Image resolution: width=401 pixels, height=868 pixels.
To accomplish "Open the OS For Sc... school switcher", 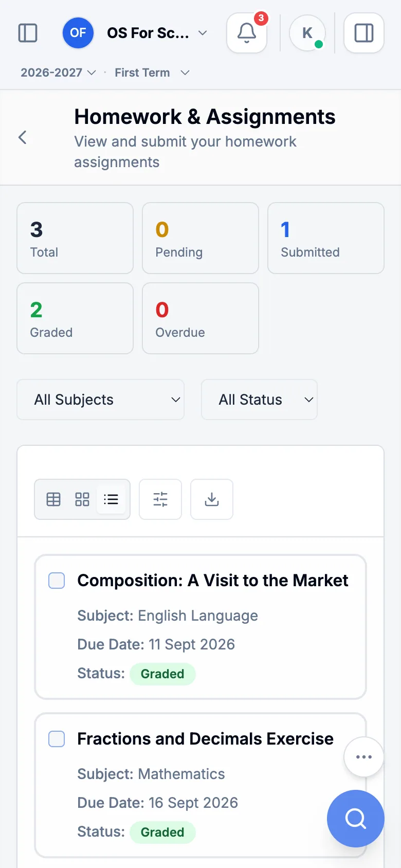I will point(135,33).
